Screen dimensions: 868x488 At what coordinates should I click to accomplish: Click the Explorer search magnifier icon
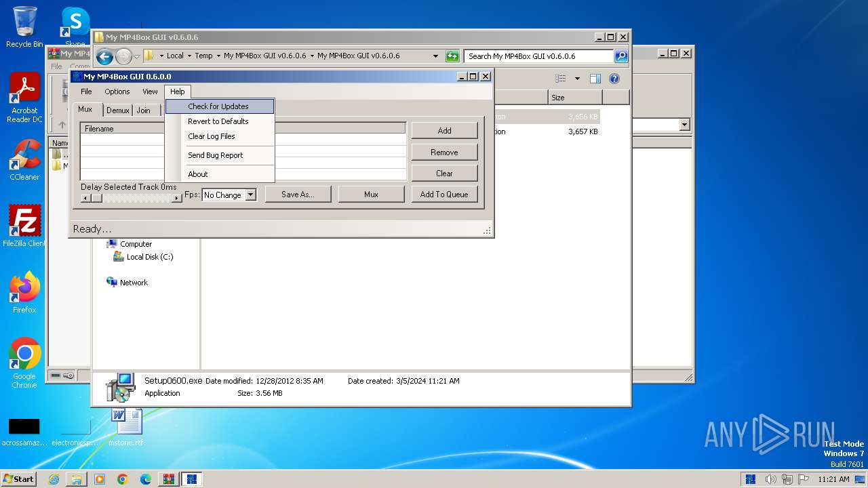(621, 56)
